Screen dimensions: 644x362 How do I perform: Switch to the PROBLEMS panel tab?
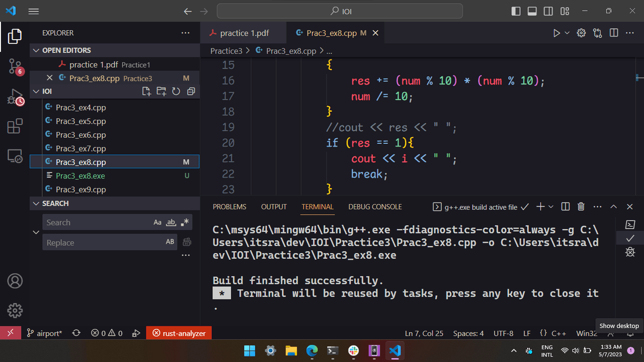click(229, 207)
